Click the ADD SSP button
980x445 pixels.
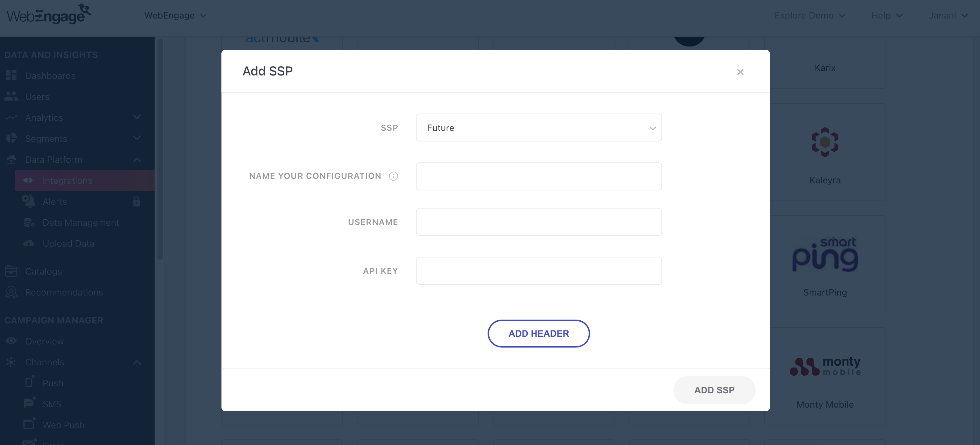[x=714, y=390]
